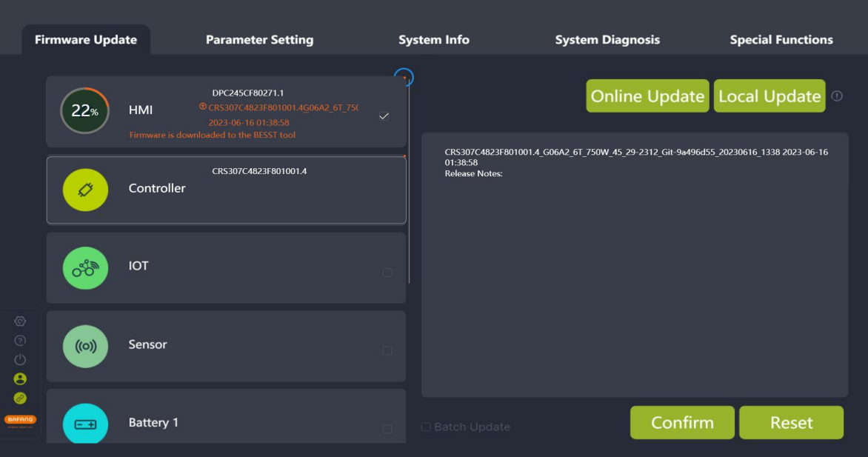Open help with the question mark icon
This screenshot has height=457, width=868.
click(x=20, y=340)
